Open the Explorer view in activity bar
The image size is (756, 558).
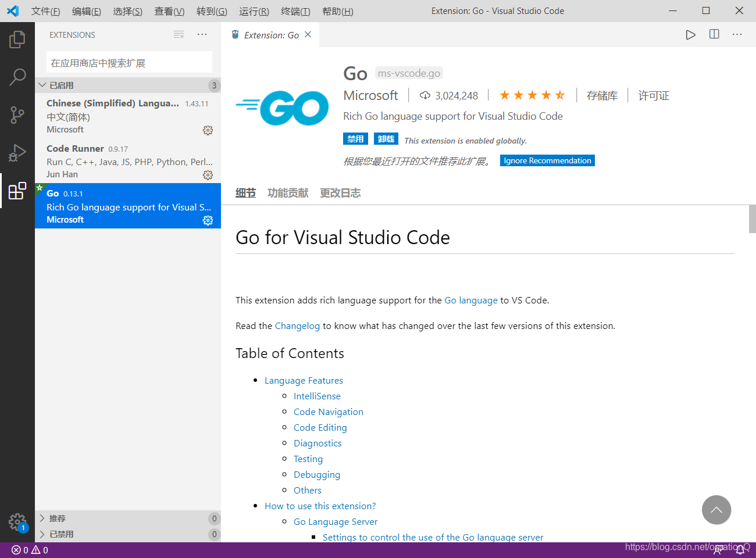point(17,40)
